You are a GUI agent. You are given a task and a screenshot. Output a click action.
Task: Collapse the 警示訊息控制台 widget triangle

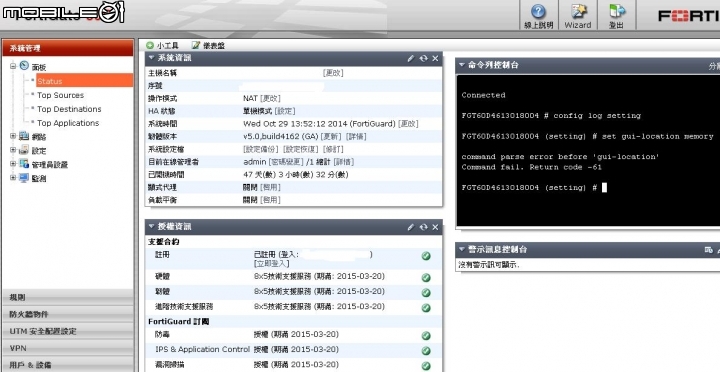pyautogui.click(x=462, y=249)
